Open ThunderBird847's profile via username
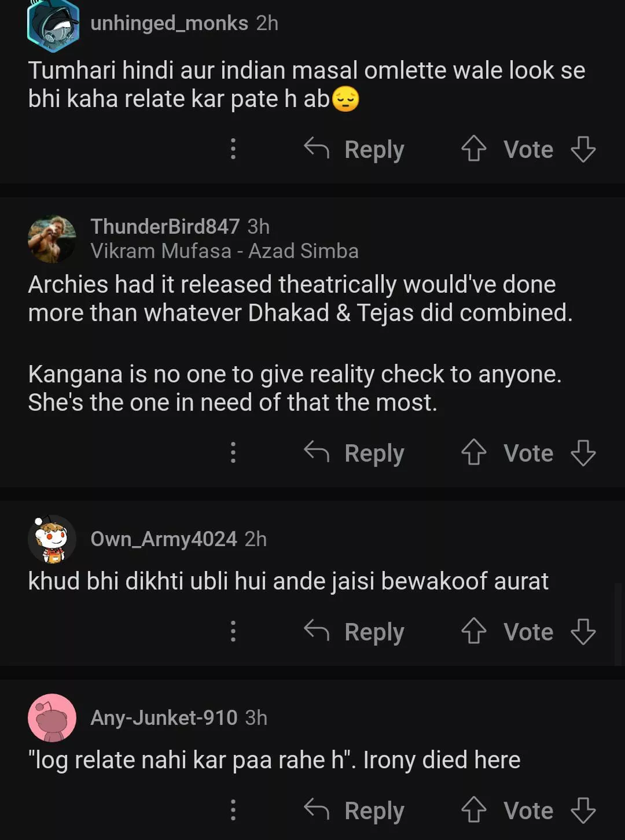Viewport: 625px width, 840px height. click(165, 226)
